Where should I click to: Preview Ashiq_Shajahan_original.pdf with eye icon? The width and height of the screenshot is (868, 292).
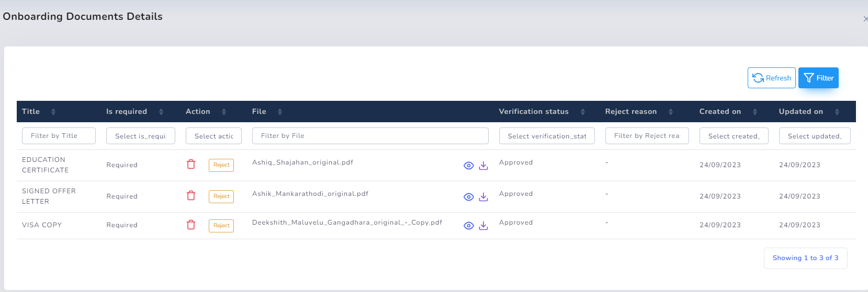(469, 166)
